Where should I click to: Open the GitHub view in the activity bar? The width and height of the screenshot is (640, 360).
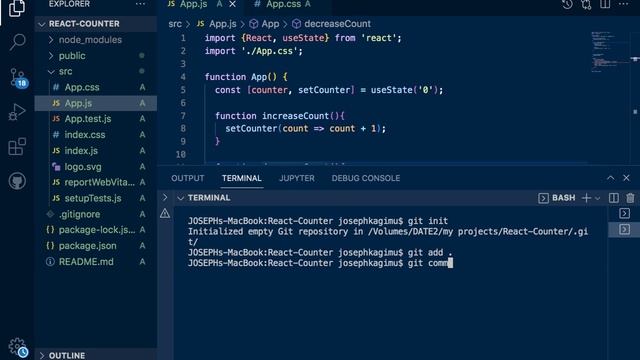(17, 181)
